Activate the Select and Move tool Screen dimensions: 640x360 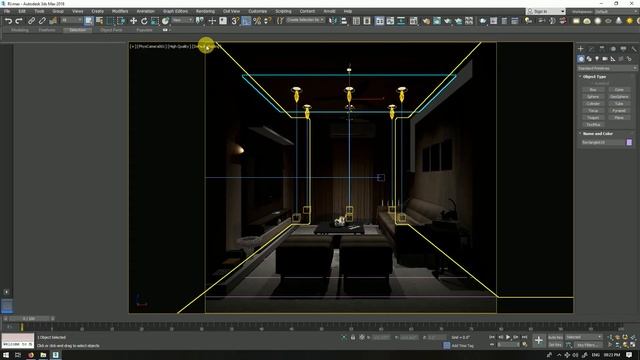[x=133, y=21]
